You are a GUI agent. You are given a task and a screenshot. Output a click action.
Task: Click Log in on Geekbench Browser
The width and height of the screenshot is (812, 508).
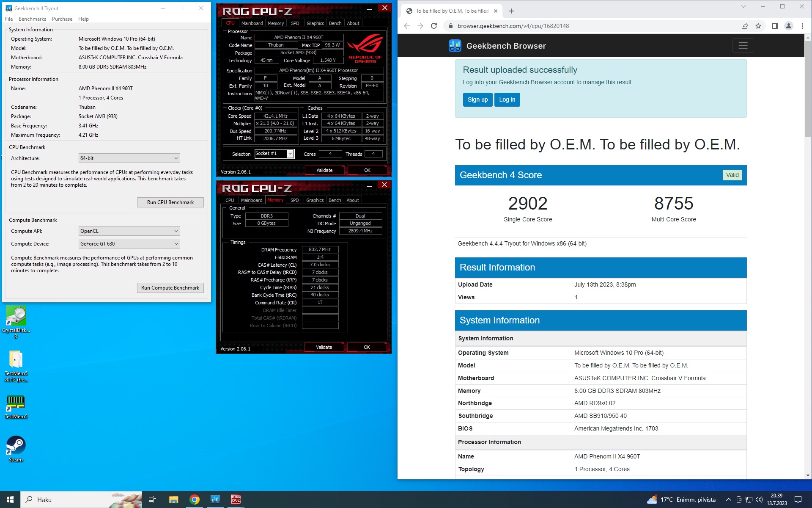tap(507, 100)
